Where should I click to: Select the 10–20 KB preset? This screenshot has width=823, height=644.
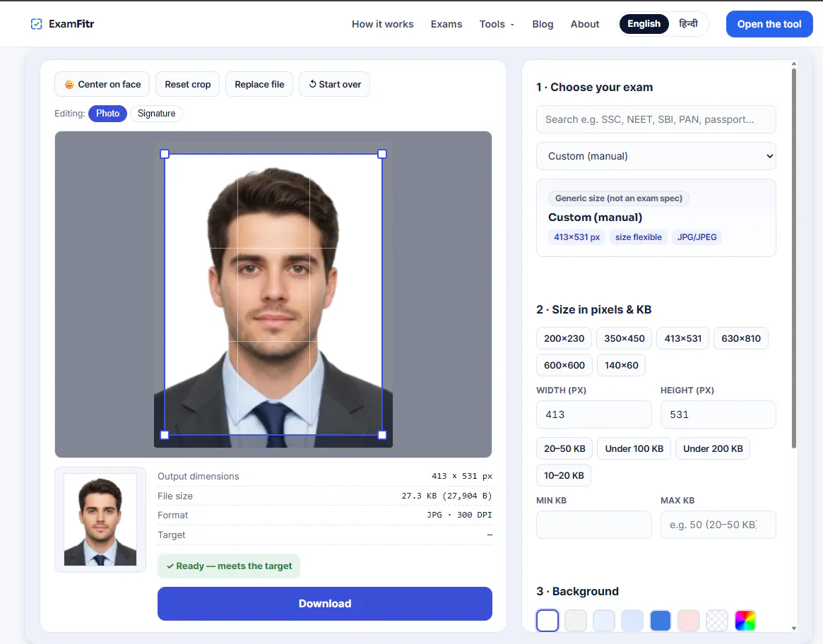[x=564, y=475]
